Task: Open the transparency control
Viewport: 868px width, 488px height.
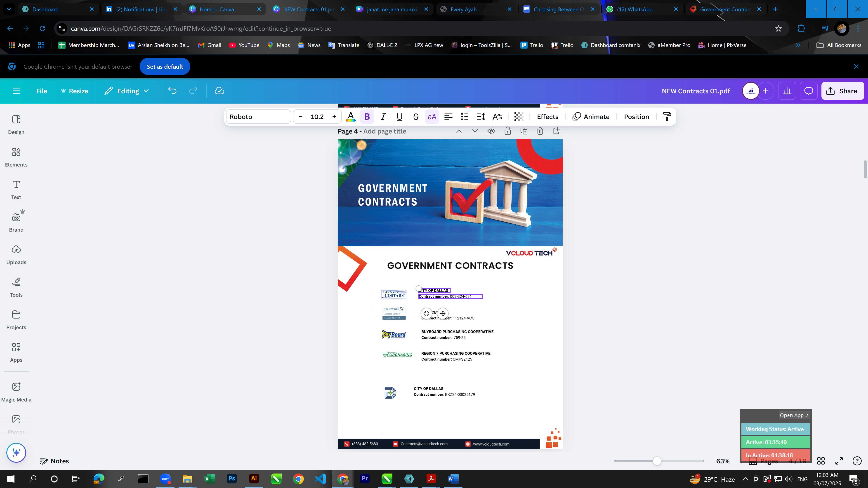Action: (x=519, y=117)
